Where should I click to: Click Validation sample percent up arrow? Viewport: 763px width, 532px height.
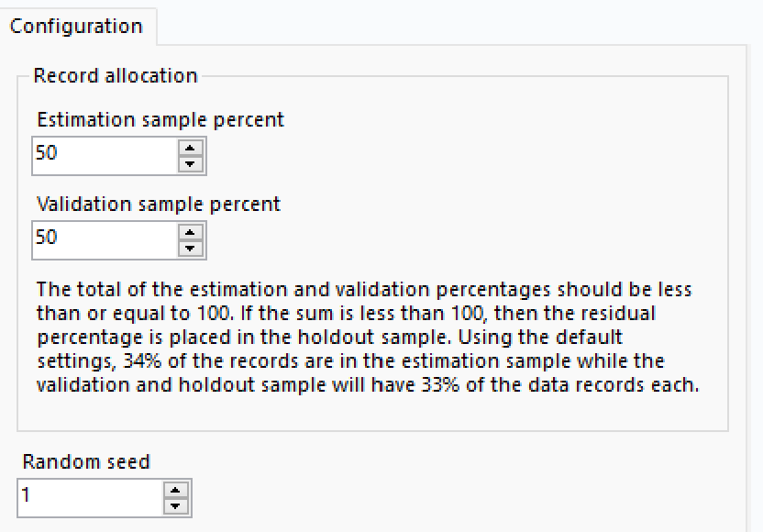190,231
